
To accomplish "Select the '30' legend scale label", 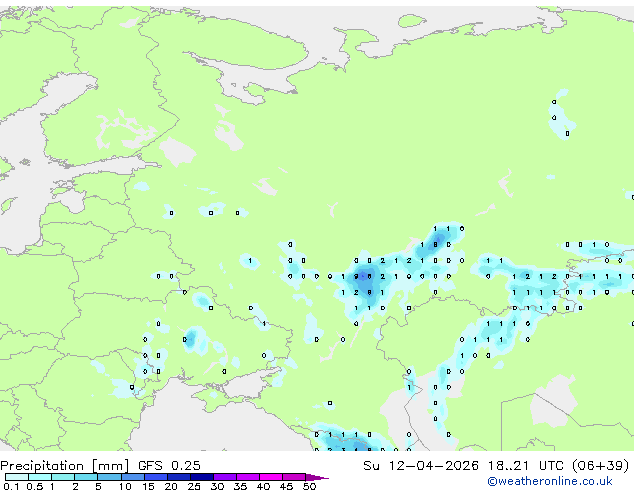I will (x=217, y=486).
